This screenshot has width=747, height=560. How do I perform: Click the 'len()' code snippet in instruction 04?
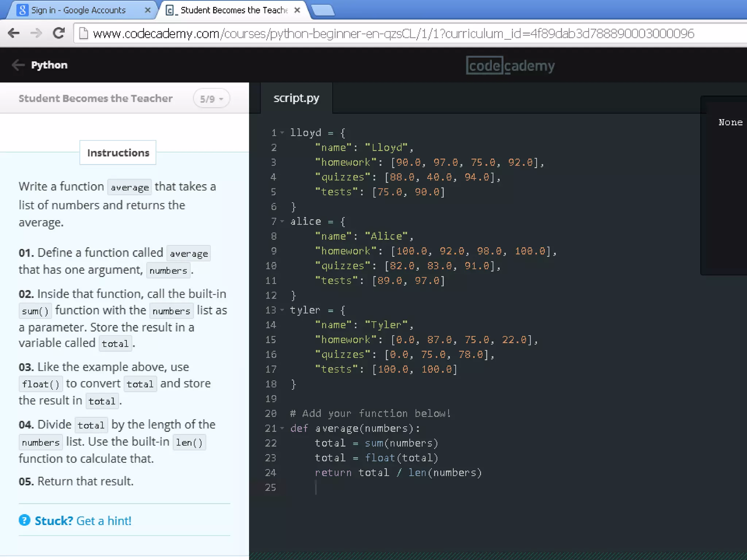[189, 442]
